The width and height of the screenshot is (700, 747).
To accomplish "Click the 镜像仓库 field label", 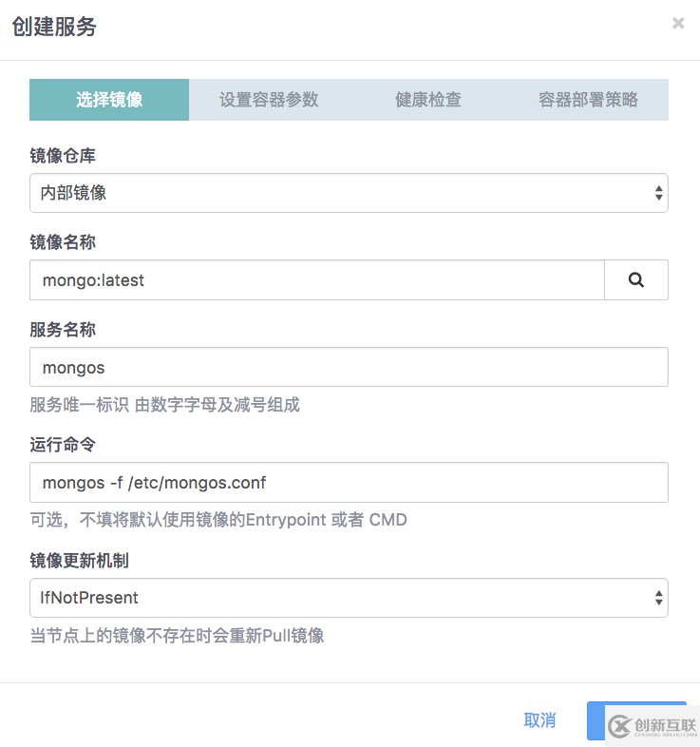I will click(x=63, y=156).
